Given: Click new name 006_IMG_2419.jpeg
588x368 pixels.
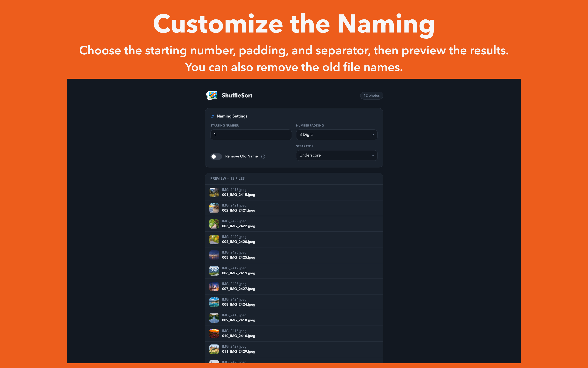Looking at the screenshot, I should point(238,273).
